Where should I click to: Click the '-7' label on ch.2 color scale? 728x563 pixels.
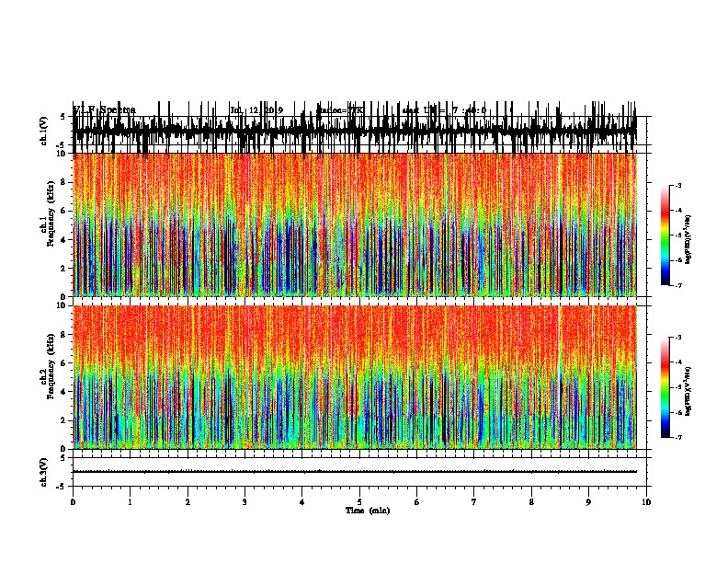pyautogui.click(x=678, y=437)
